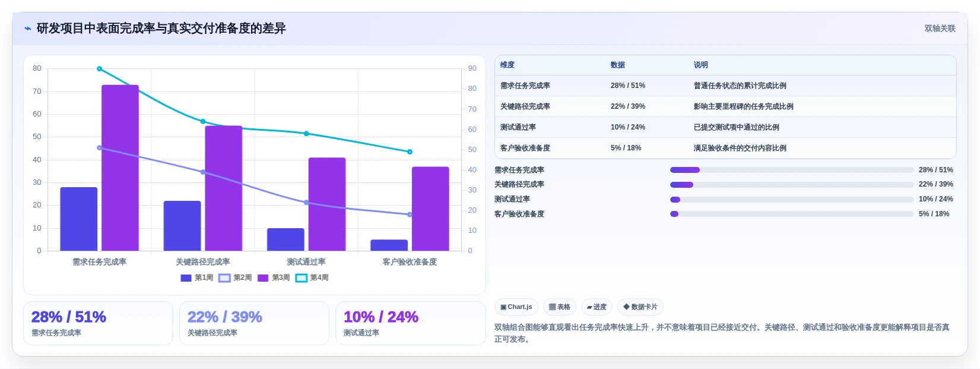
Task: Click progress value 5% / 18% beside bar
Action: 934,214
